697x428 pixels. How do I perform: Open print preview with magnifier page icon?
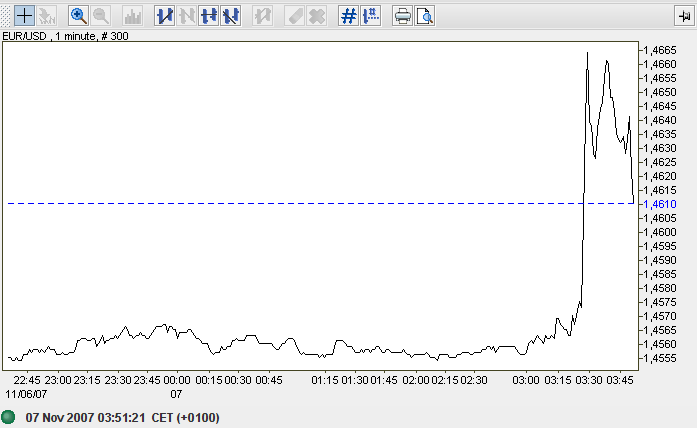(x=424, y=16)
